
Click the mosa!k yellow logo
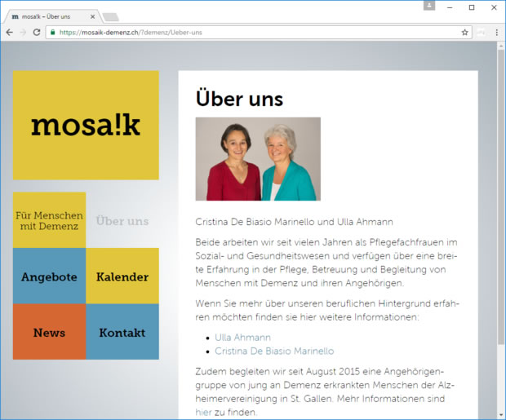86,125
